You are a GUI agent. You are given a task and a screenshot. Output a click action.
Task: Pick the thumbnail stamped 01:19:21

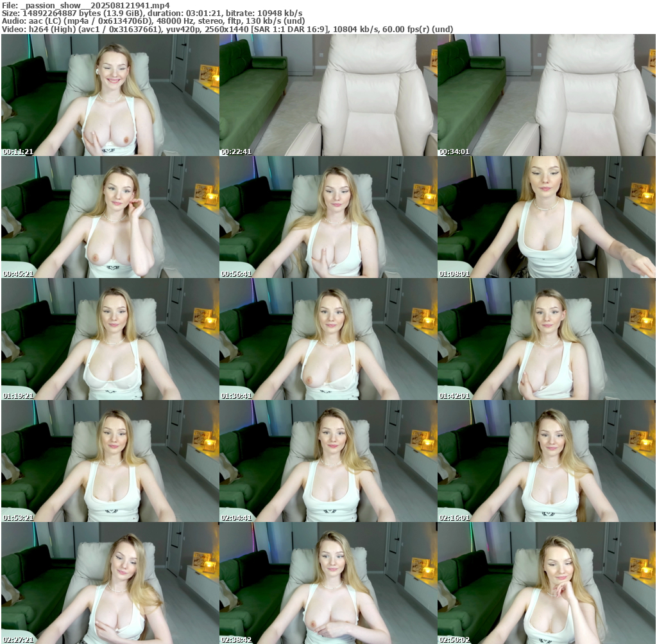coord(110,339)
